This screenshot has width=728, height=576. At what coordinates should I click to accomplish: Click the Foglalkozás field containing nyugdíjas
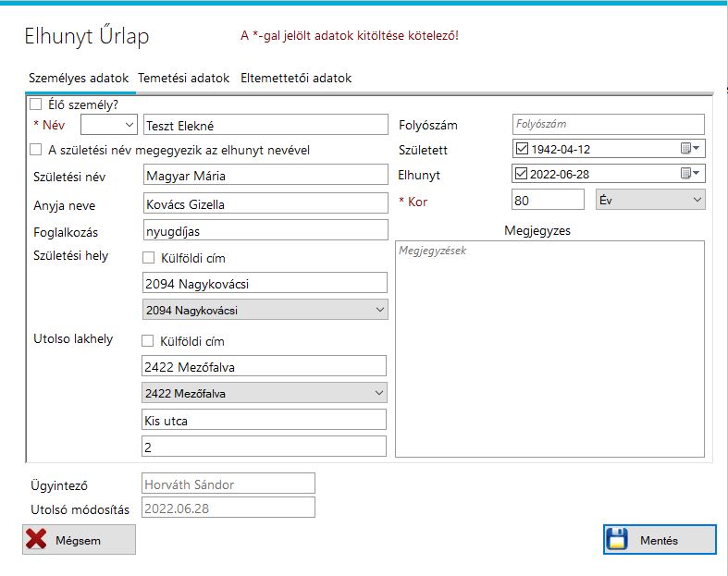(x=265, y=230)
